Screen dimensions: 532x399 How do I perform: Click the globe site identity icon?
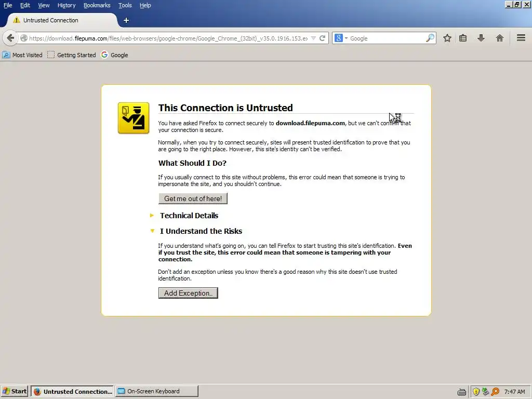pyautogui.click(x=24, y=38)
